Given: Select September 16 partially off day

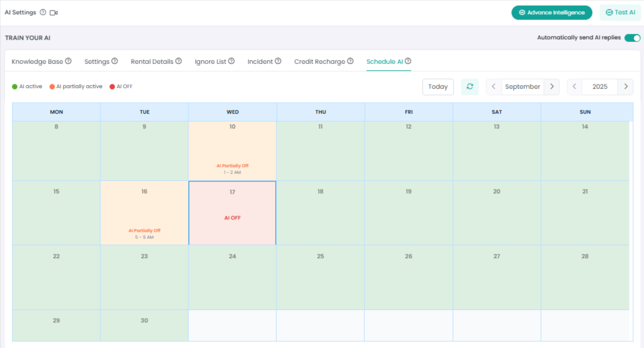Looking at the screenshot, I should [x=144, y=213].
